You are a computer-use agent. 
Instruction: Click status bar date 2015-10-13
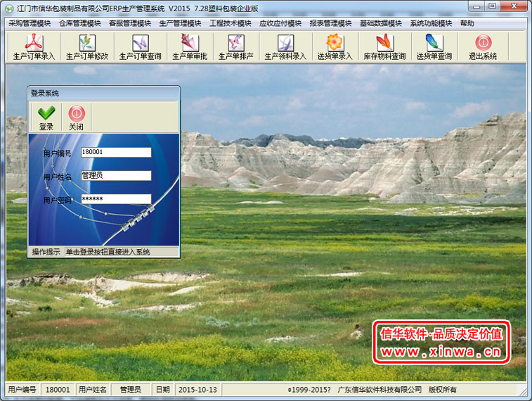tap(197, 390)
